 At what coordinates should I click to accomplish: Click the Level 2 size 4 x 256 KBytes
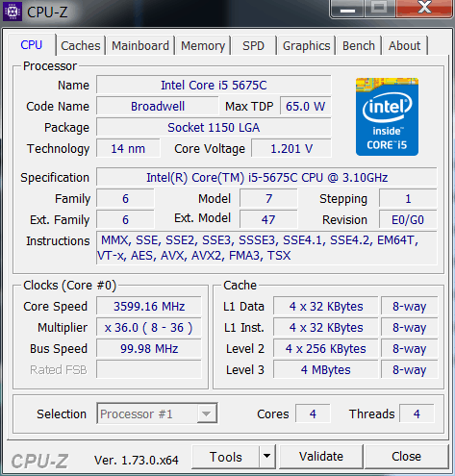pyautogui.click(x=326, y=349)
